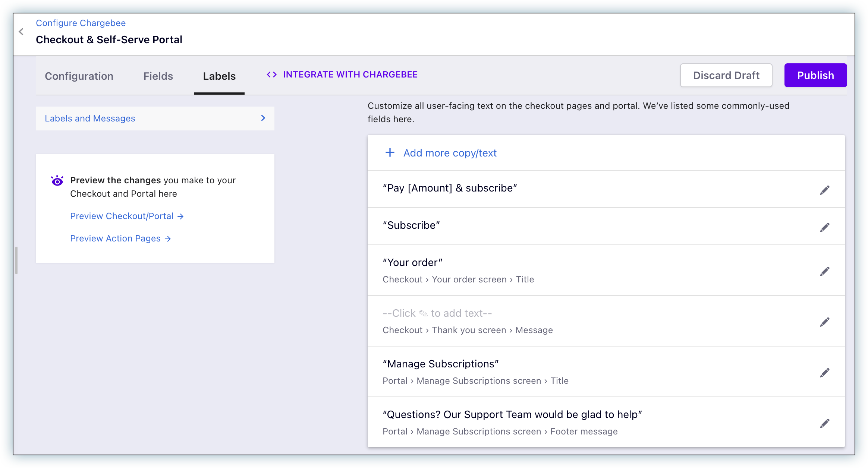This screenshot has width=868, height=468.
Task: Open the Preview Action Pages link
Action: point(120,238)
